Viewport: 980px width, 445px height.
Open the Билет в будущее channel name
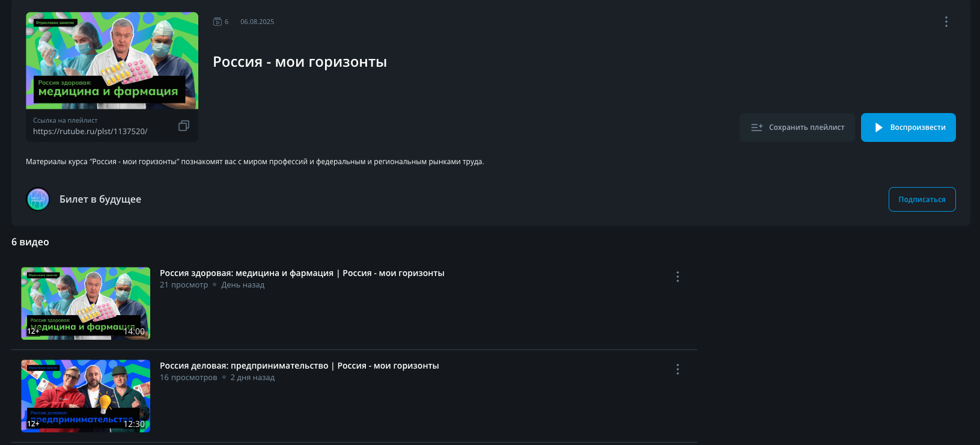point(100,199)
